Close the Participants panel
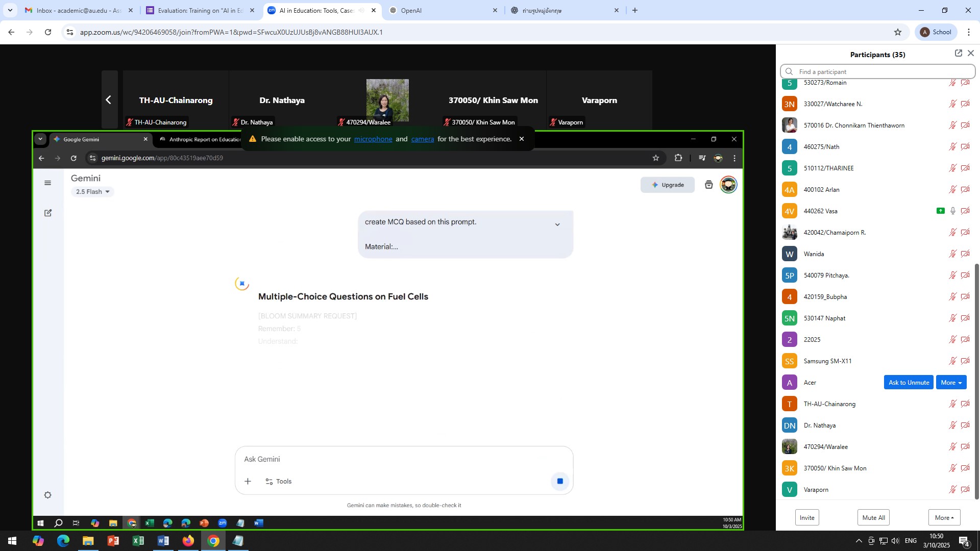Screen dimensions: 980x551 click(971, 53)
